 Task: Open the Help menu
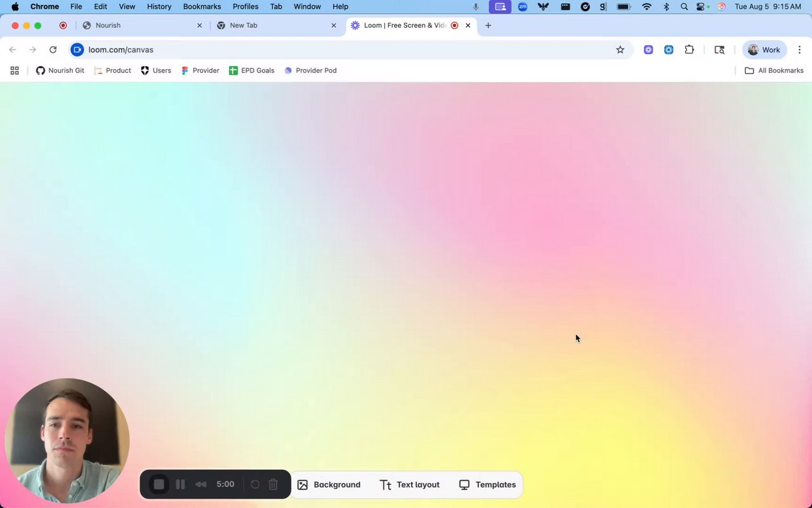point(341,6)
